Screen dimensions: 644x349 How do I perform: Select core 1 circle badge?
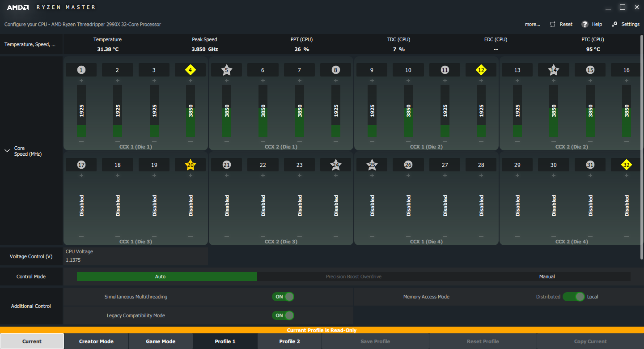click(x=81, y=70)
